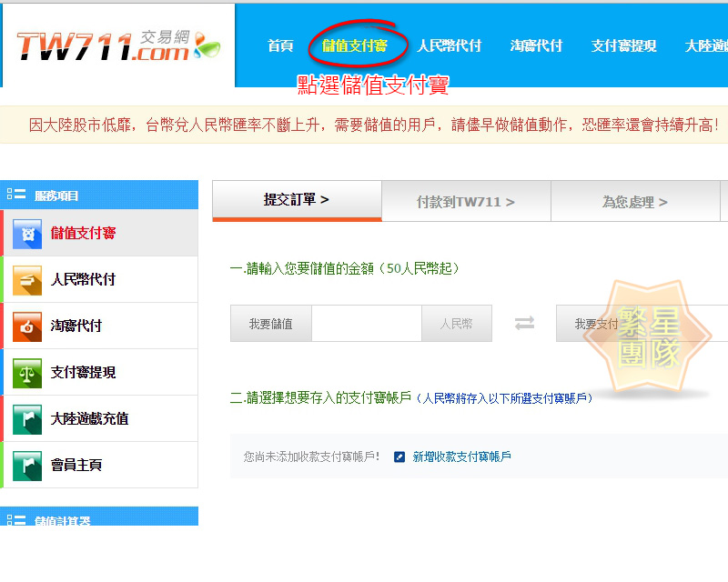Click the 大陸遊戲充值 flag icon
Image resolution: width=728 pixels, height=582 pixels.
(x=27, y=419)
